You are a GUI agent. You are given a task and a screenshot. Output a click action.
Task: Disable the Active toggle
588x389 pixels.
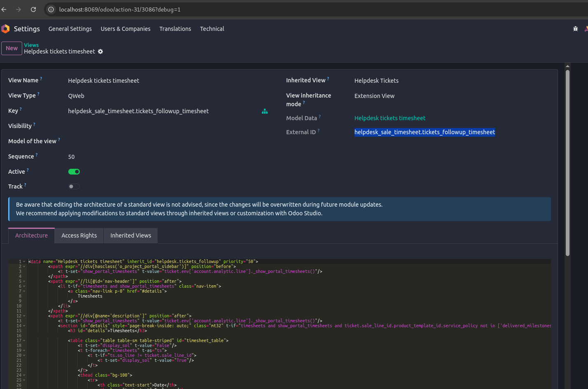coord(74,172)
